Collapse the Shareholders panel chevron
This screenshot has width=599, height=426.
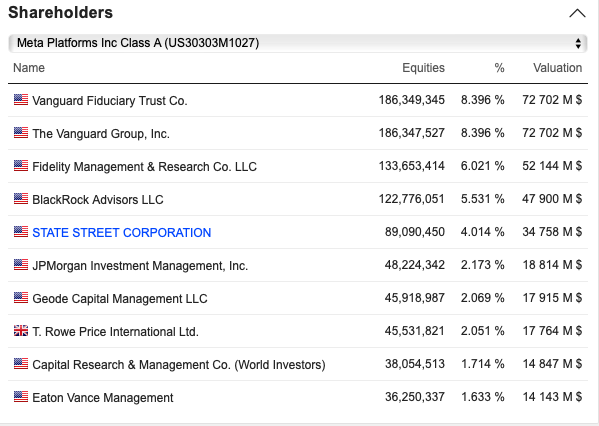click(577, 13)
